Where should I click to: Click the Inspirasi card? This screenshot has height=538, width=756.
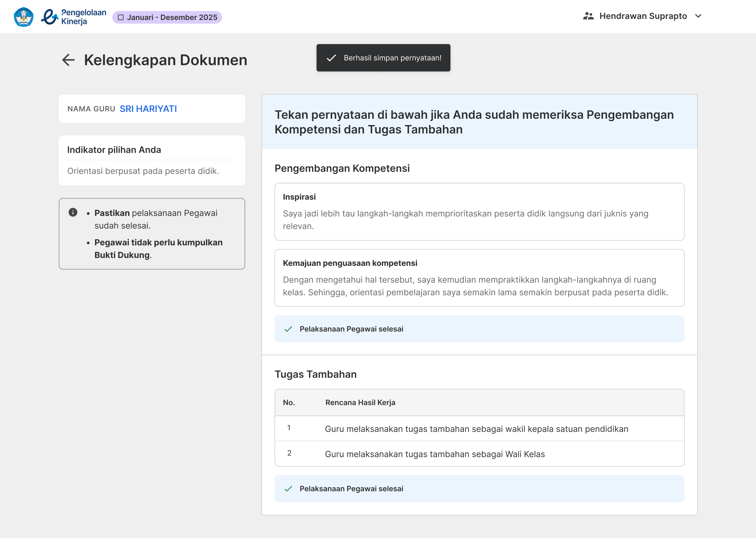479,212
